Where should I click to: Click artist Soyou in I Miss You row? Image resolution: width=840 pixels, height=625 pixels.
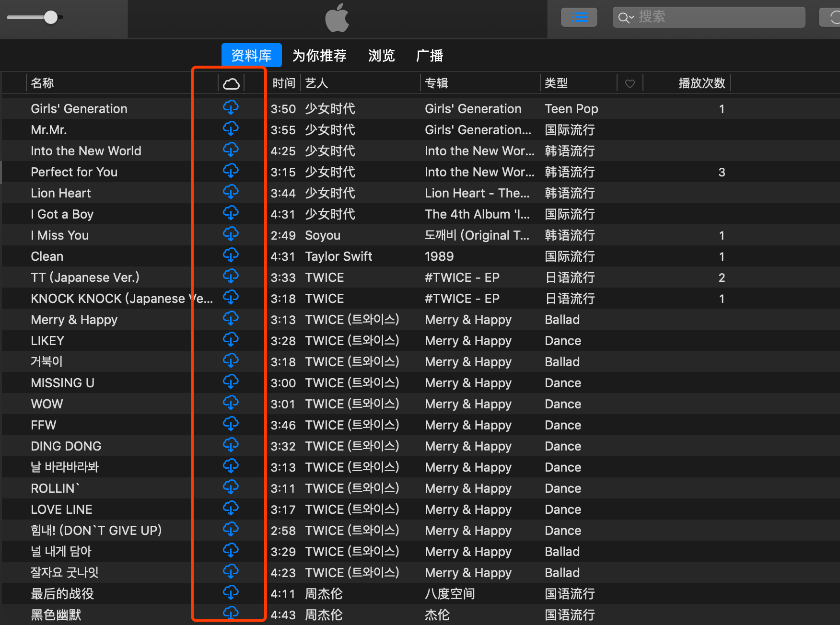coord(323,235)
